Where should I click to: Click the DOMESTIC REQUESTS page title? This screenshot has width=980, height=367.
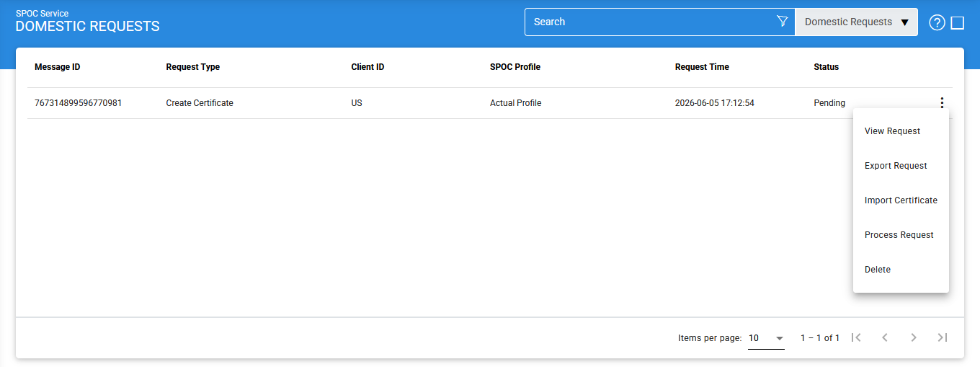(88, 27)
